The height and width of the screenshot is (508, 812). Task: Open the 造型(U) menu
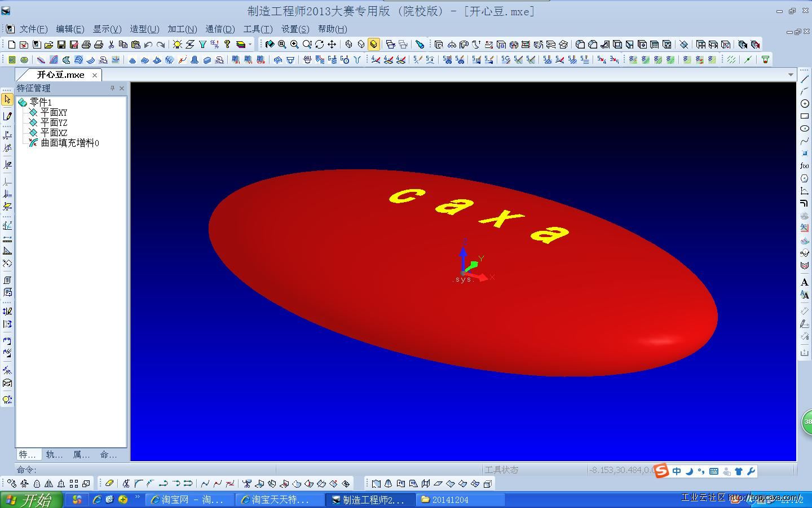pyautogui.click(x=144, y=29)
